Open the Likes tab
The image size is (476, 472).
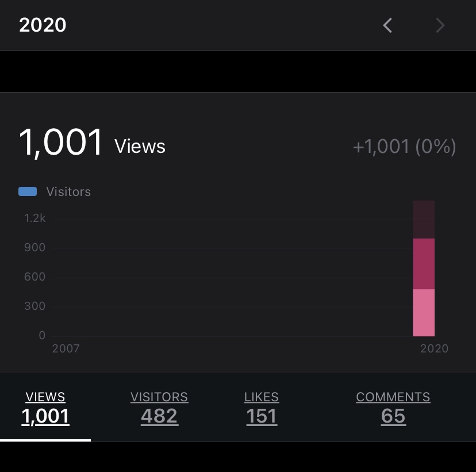[x=262, y=407]
